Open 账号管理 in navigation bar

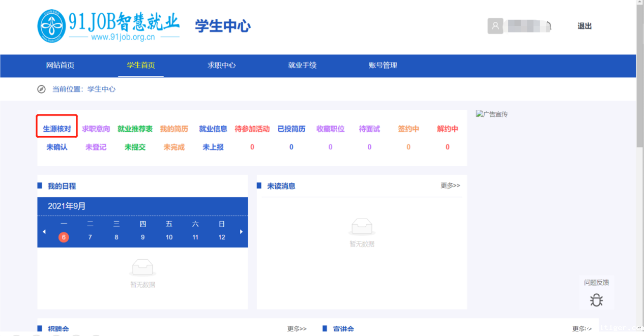pos(383,65)
